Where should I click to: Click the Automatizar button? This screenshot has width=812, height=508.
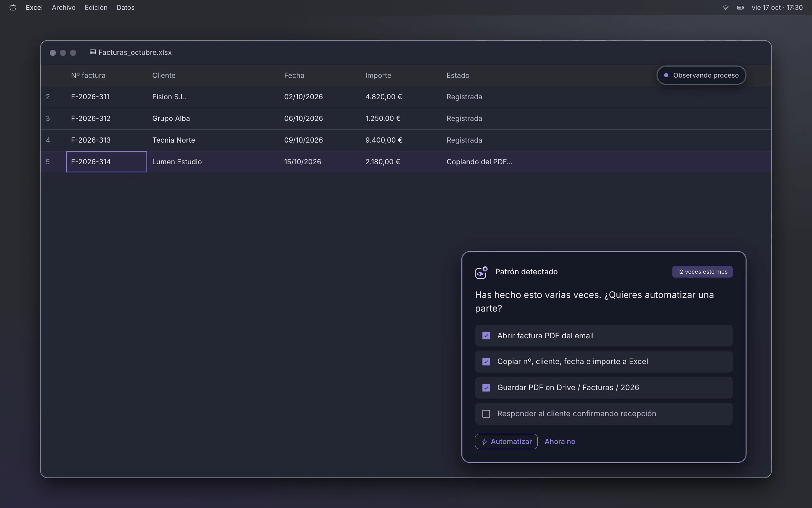(x=506, y=442)
